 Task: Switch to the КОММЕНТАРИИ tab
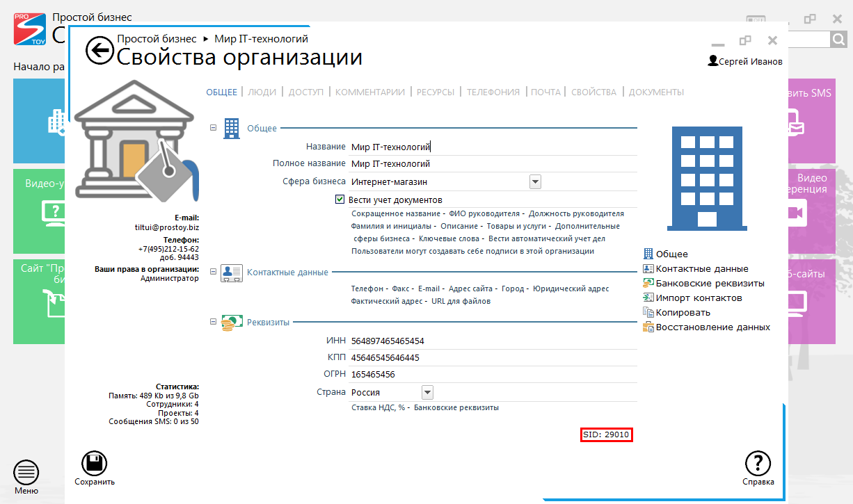pyautogui.click(x=370, y=92)
